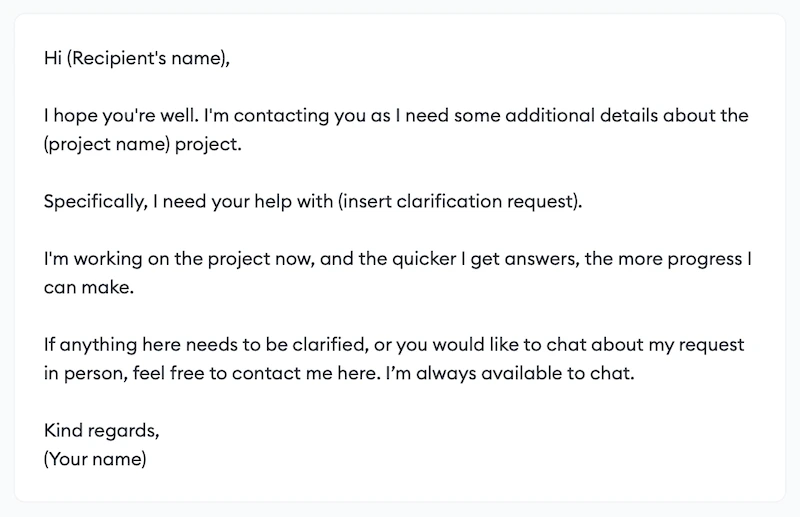Click the sentence 'I hope you're well.'

(x=121, y=116)
